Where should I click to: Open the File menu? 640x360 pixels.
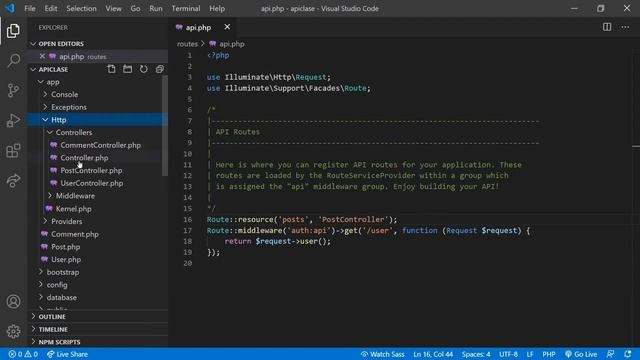point(30,8)
